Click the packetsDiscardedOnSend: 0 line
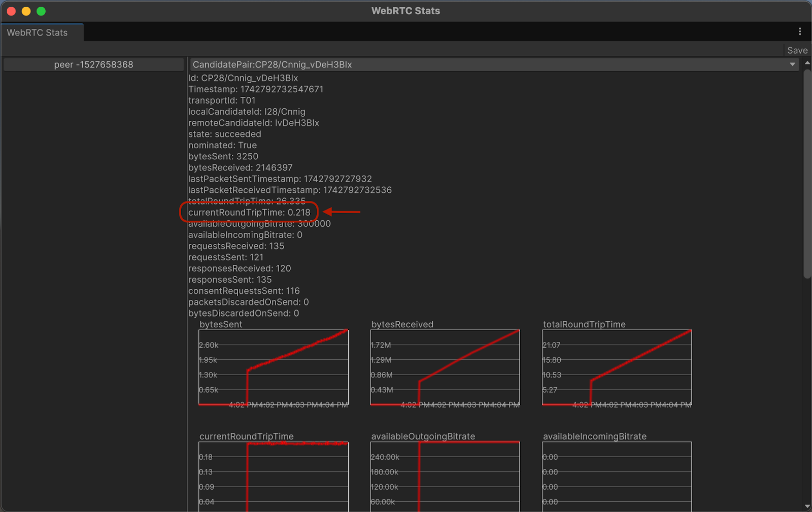812x512 pixels. pos(249,302)
